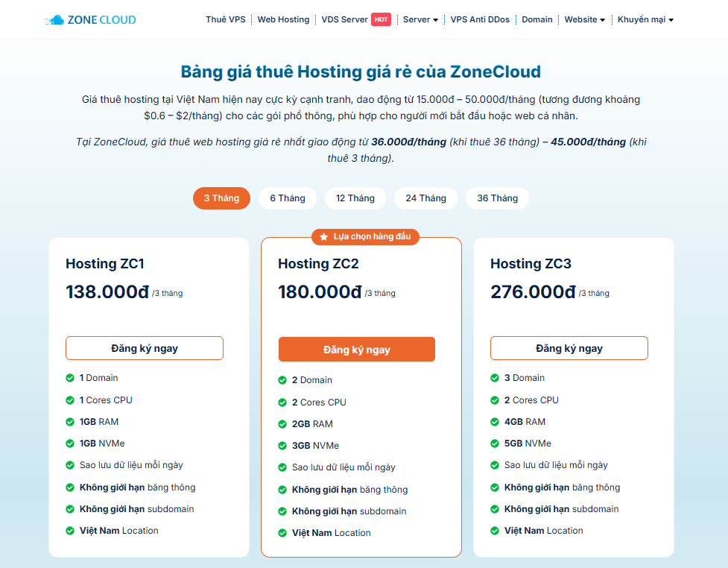Open VDS Server nav link
Screen dimensions: 728x568
[x=344, y=19]
